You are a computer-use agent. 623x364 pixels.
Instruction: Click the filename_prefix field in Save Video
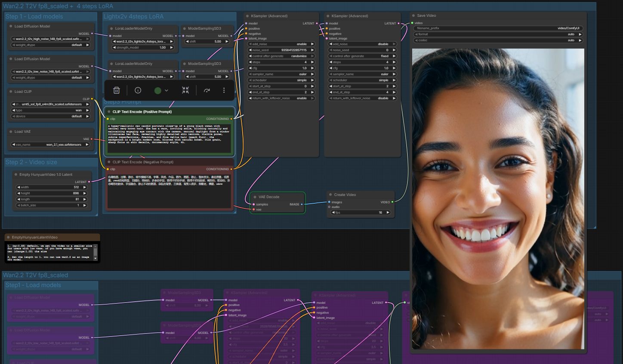tap(498, 28)
